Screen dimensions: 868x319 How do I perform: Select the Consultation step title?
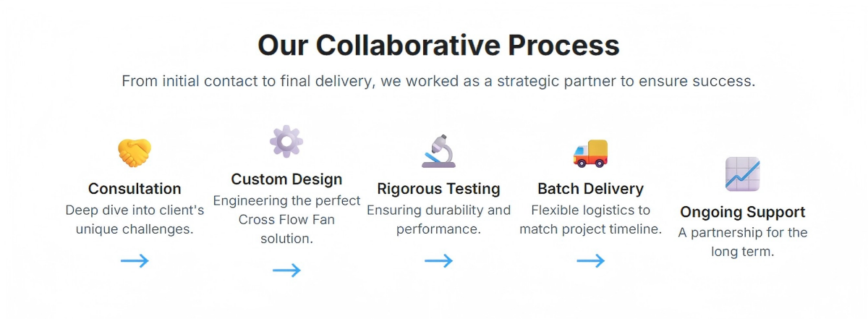[x=135, y=189]
